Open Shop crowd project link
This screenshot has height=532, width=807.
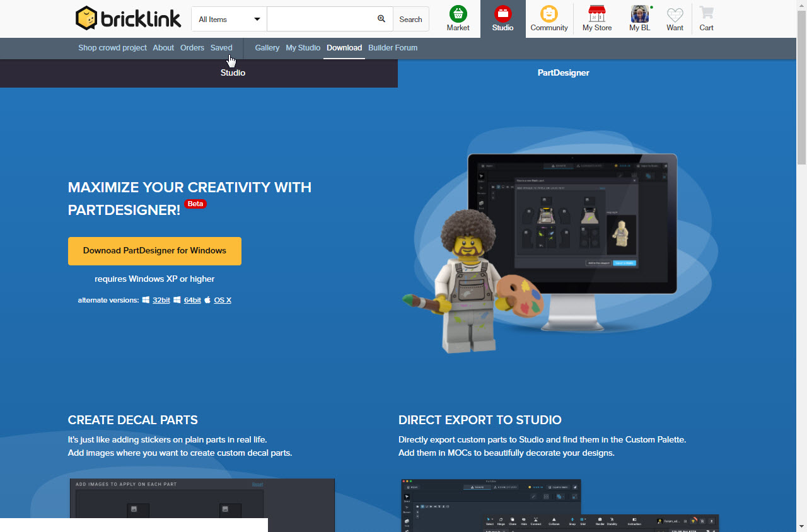[x=112, y=48]
